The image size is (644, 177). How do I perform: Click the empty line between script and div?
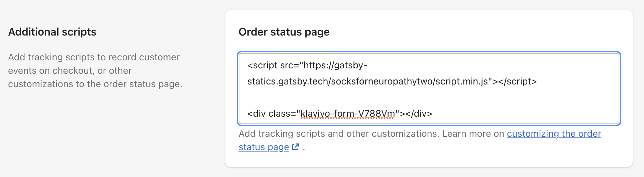pos(429,97)
